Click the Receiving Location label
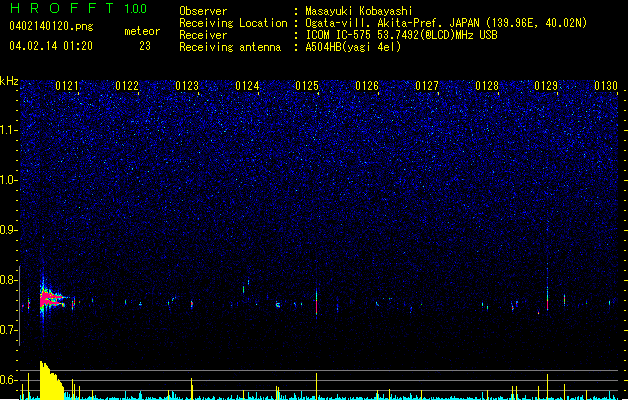 233,23
